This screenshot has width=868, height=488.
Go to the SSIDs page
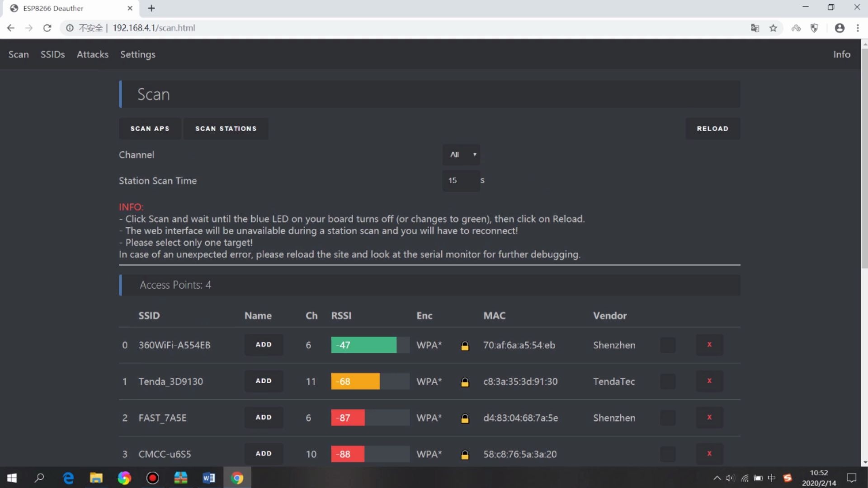coord(53,54)
